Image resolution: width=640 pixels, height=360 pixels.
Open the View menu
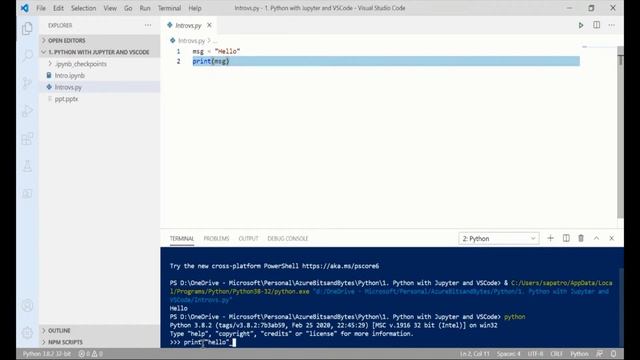(110, 8)
